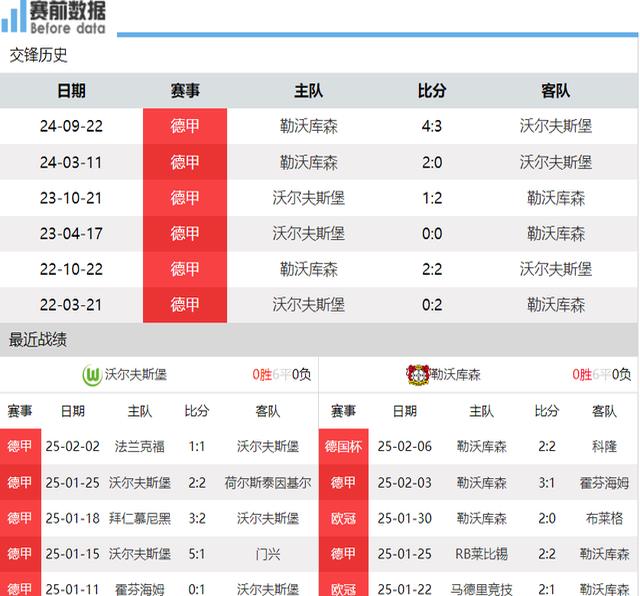The width and height of the screenshot is (640, 596).
Task: Select 拜仁慕尼黑 team name
Action: [140, 518]
